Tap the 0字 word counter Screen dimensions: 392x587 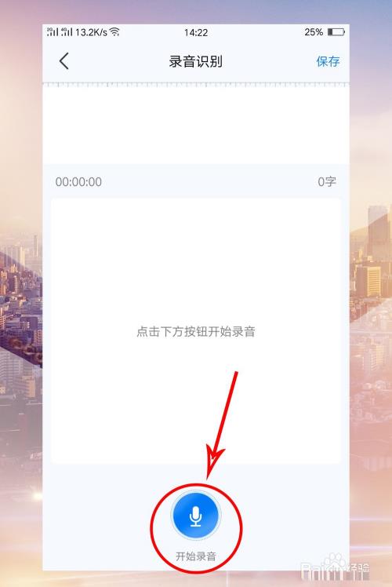(327, 182)
